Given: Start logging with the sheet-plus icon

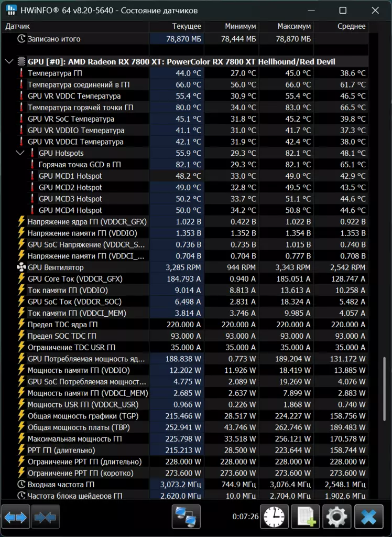Looking at the screenshot, I should click(x=306, y=517).
